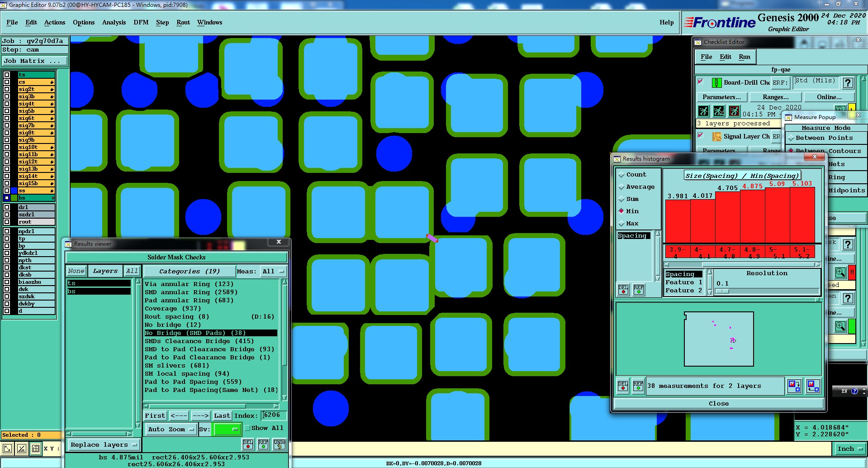Run Board-Drill check on all features icon
This screenshot has width=868, height=468.
(x=703, y=111)
